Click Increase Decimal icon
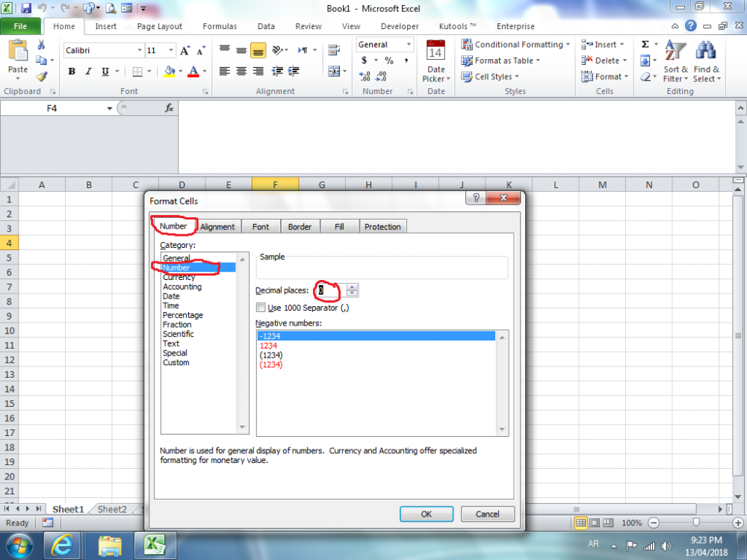Image resolution: width=747 pixels, height=560 pixels. tap(365, 76)
